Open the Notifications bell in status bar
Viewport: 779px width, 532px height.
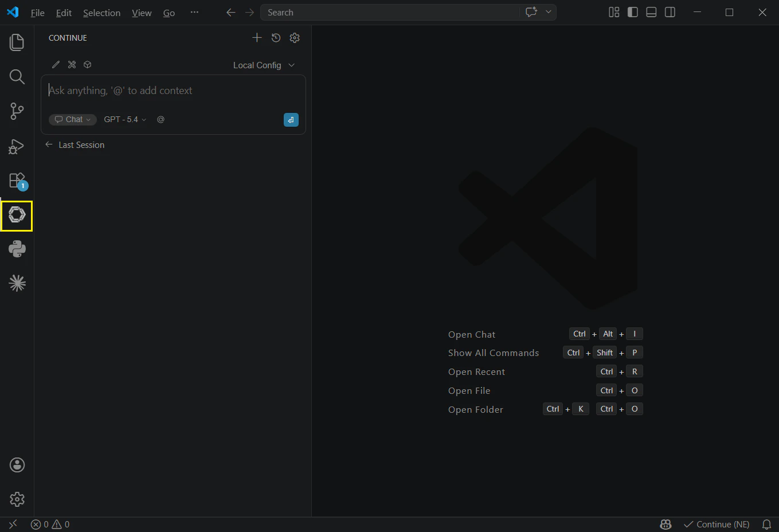point(766,524)
